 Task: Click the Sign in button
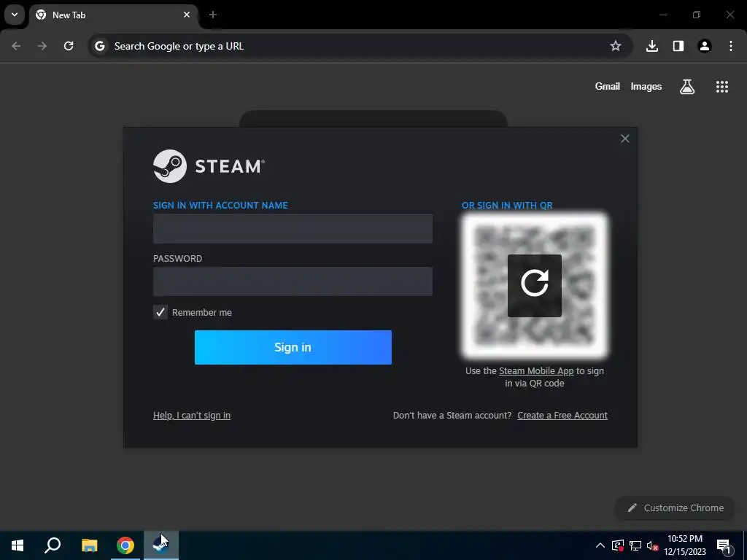click(x=293, y=347)
